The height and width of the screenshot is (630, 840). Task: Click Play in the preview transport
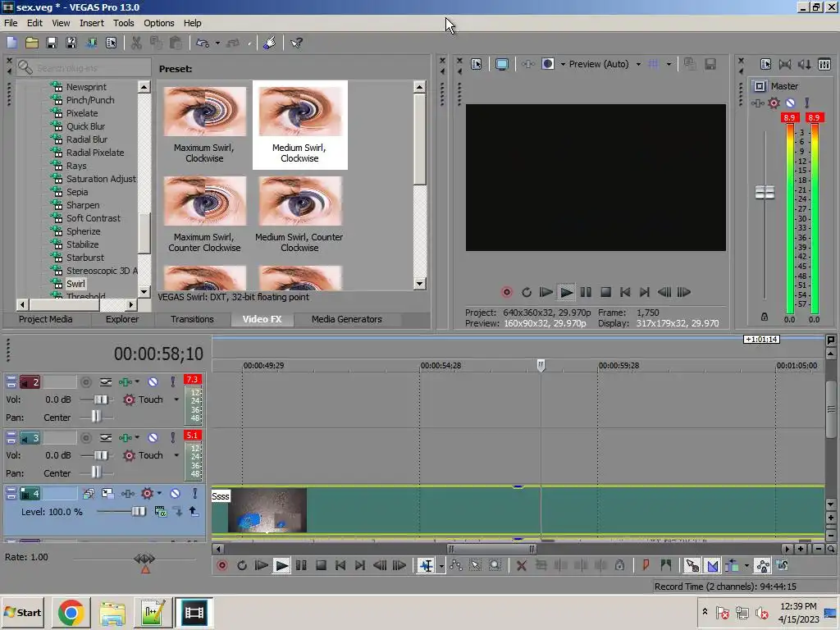pyautogui.click(x=566, y=292)
